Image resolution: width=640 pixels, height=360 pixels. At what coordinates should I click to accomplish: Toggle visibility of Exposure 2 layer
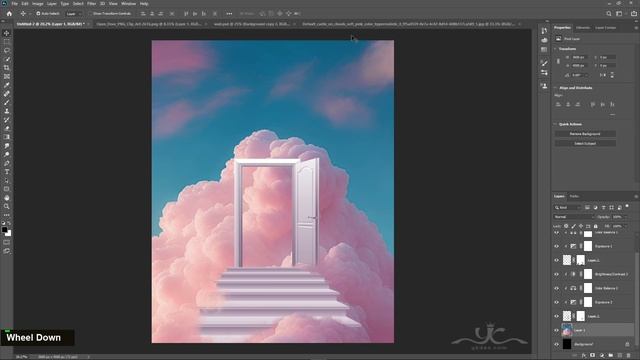(556, 302)
